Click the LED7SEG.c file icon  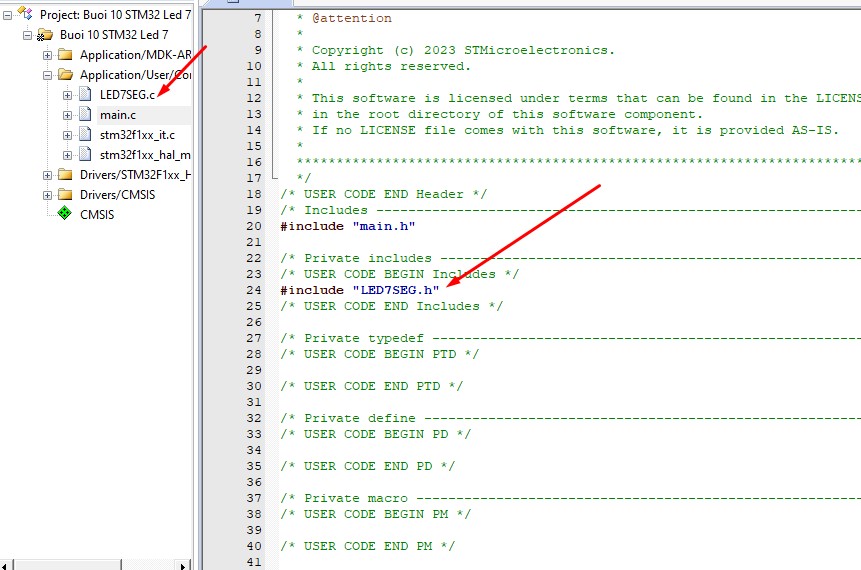pyautogui.click(x=85, y=95)
